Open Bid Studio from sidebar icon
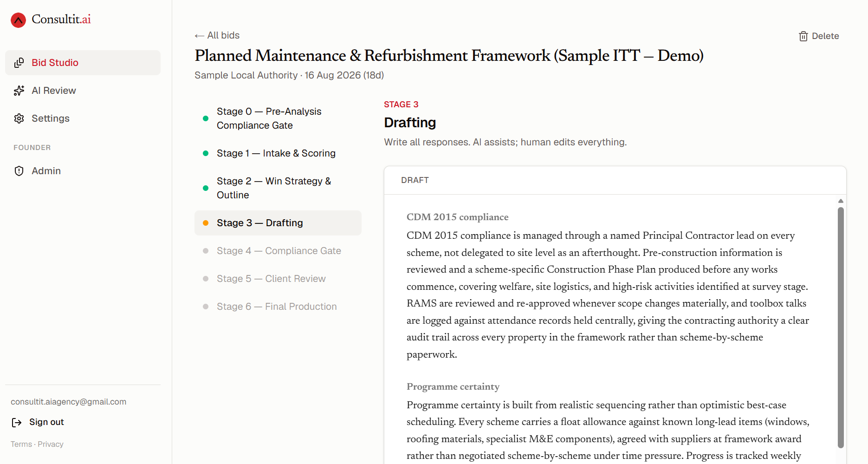 pos(19,63)
